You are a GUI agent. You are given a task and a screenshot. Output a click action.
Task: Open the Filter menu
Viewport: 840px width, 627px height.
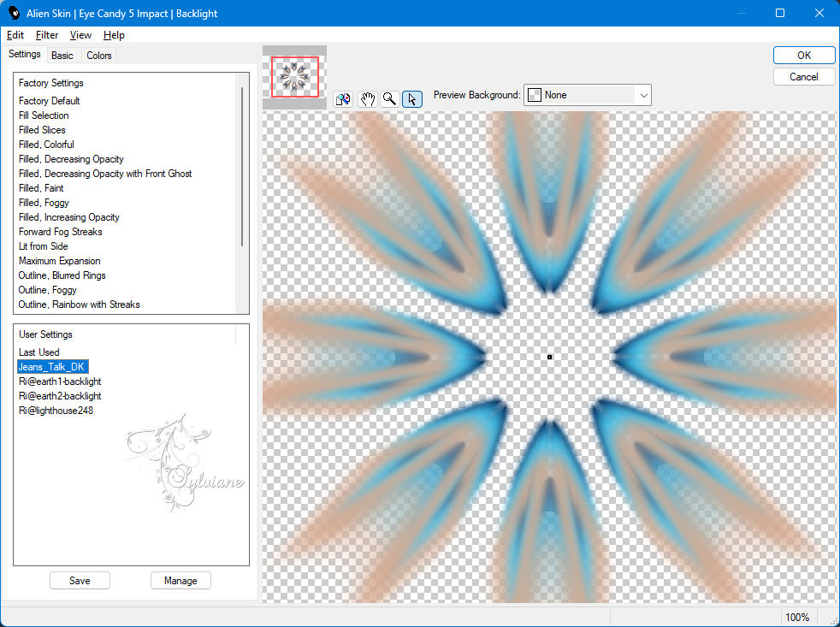(46, 35)
